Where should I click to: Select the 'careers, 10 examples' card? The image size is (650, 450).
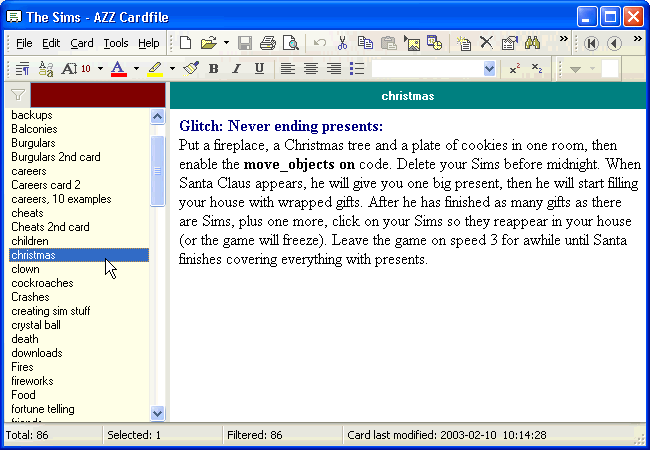(x=61, y=199)
